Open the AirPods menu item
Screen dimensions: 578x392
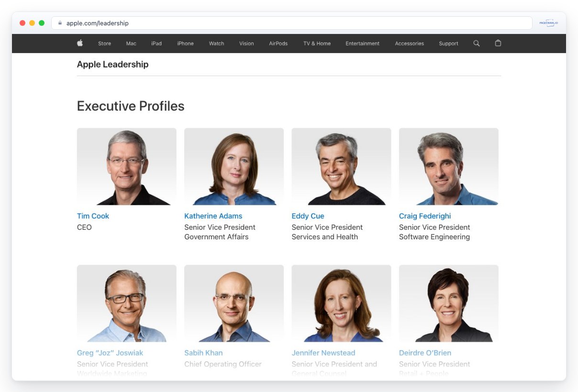[x=278, y=44]
